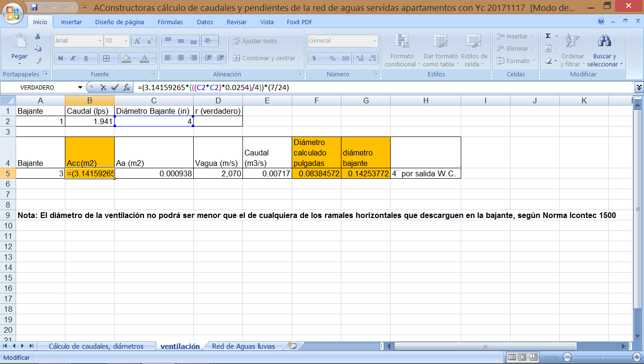This screenshot has width=644, height=364.
Task: Open Ordenar y filtrar menu
Action: 572,50
